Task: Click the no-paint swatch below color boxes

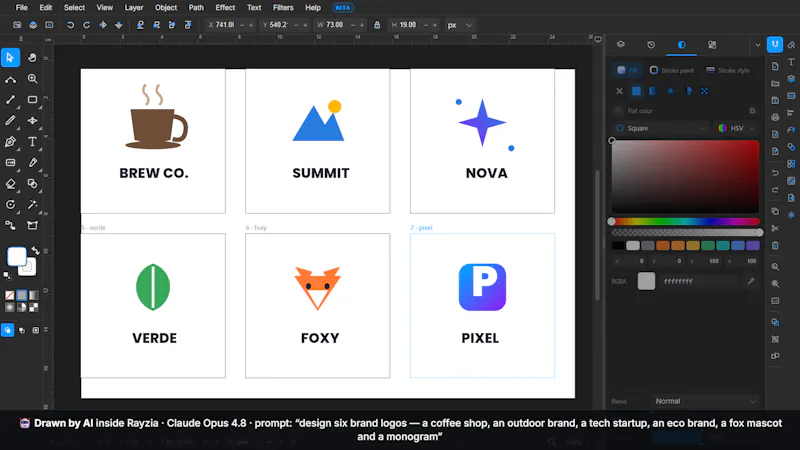Action: [10, 295]
